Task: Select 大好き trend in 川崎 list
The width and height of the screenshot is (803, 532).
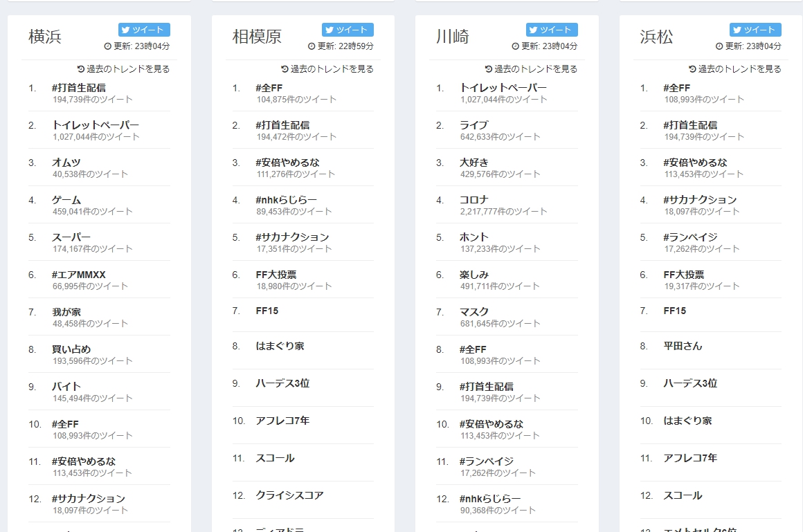Action: tap(473, 163)
